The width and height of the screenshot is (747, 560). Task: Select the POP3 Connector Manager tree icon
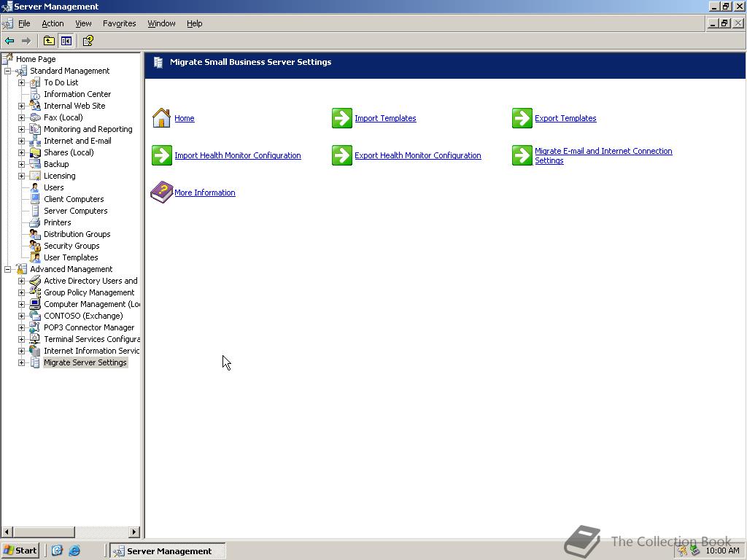coord(35,327)
